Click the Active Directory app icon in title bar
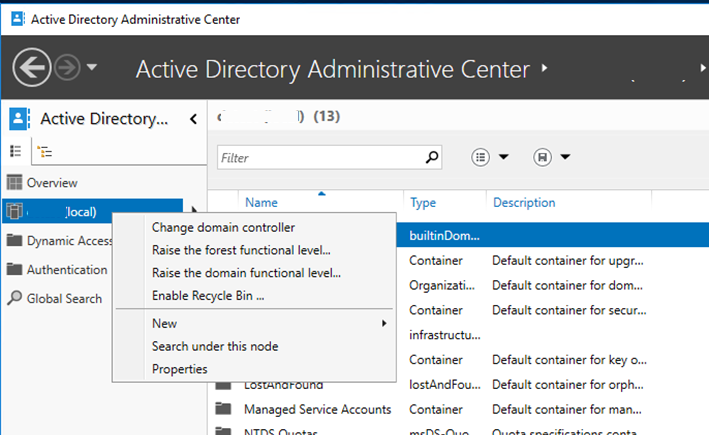 point(17,19)
